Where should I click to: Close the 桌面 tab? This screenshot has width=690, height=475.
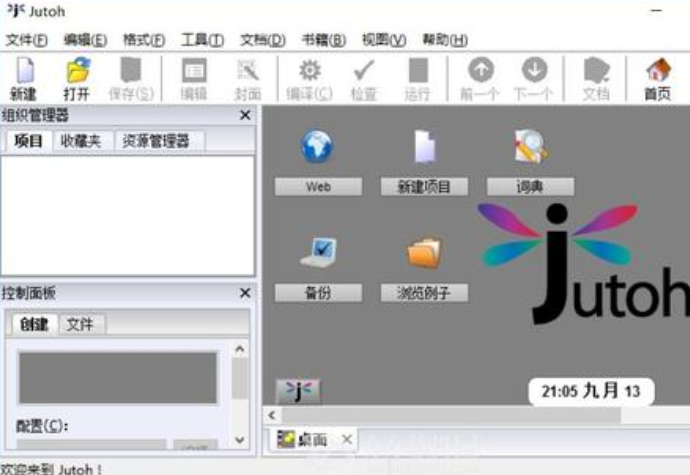click(347, 439)
